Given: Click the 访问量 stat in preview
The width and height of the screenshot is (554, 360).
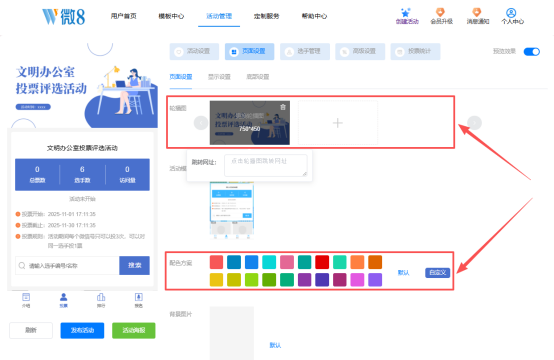Looking at the screenshot, I should click(x=127, y=174).
